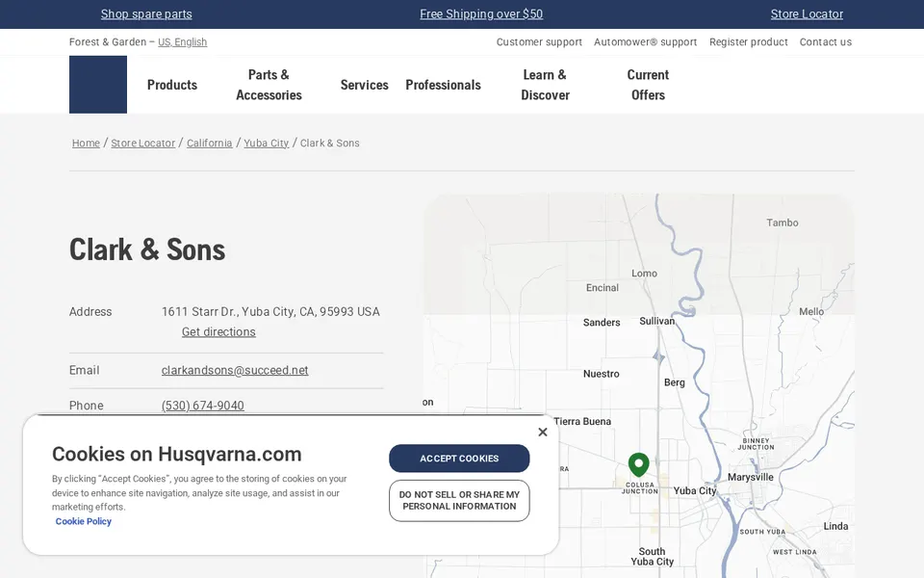Click Do Not Sell or Share button

[459, 501]
